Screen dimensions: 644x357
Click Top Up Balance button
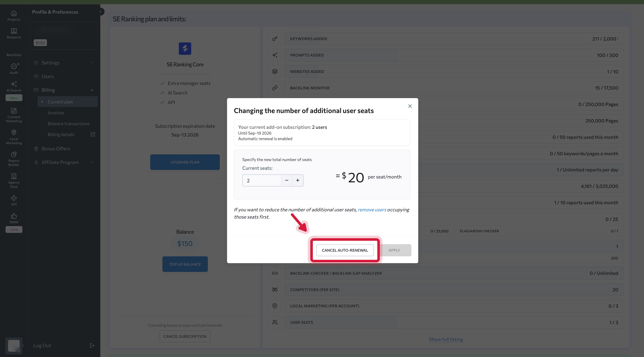point(185,264)
